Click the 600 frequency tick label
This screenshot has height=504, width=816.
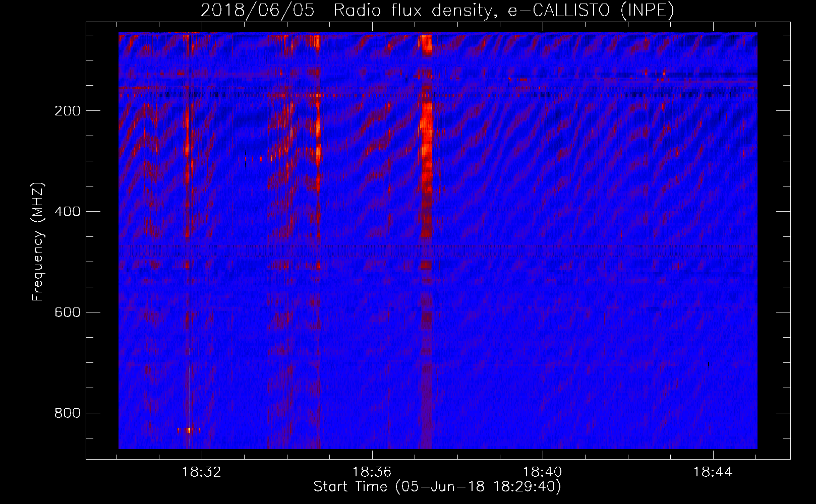coord(67,312)
